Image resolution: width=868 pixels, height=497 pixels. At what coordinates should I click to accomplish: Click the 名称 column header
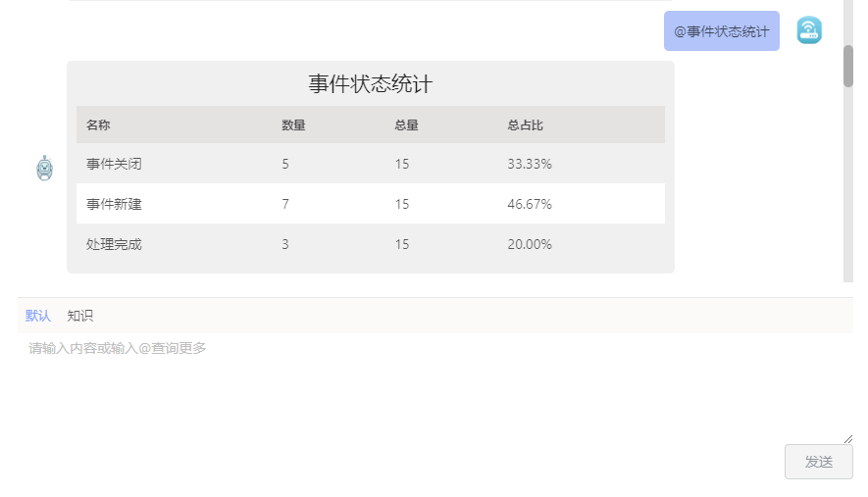click(98, 125)
